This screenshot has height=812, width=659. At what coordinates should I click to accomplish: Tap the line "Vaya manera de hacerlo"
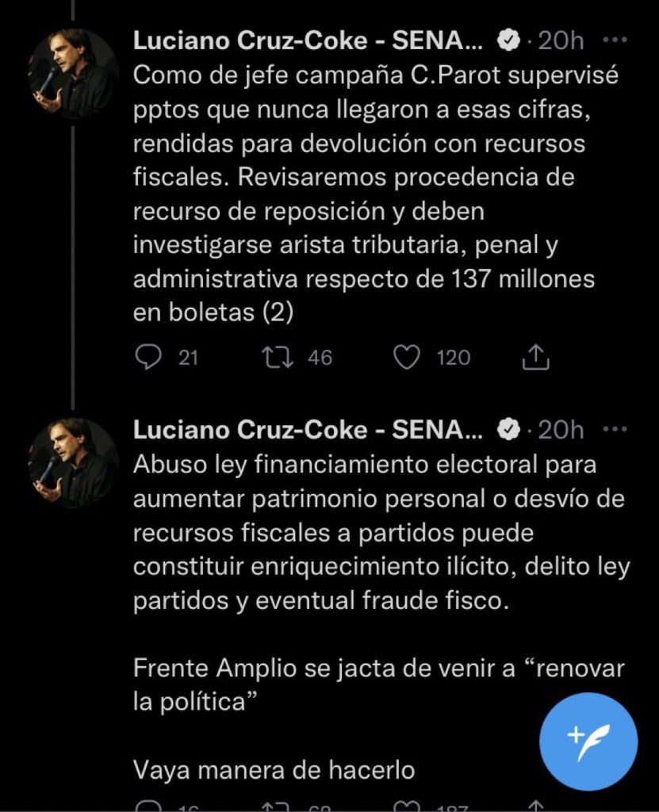tap(274, 769)
